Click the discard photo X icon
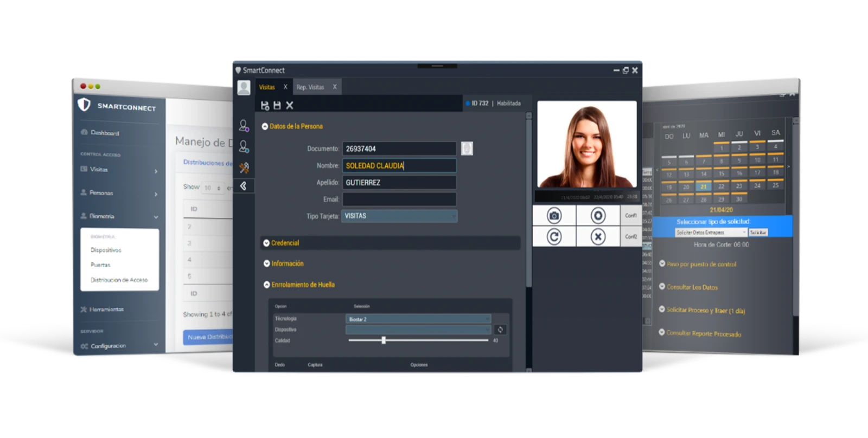 tap(598, 237)
